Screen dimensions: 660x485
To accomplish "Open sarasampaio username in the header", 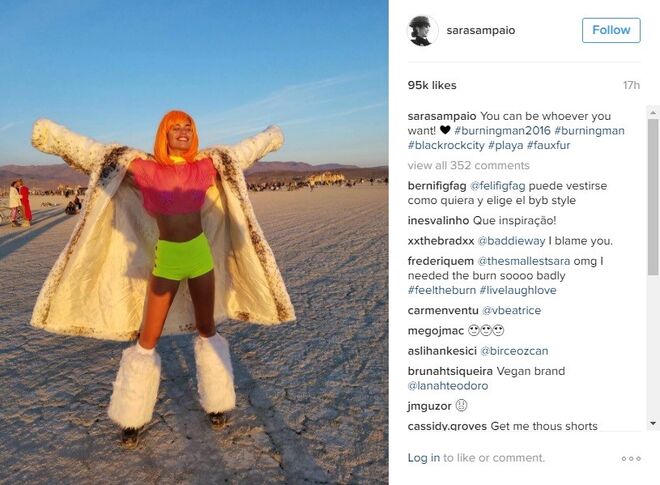I will tap(481, 30).
